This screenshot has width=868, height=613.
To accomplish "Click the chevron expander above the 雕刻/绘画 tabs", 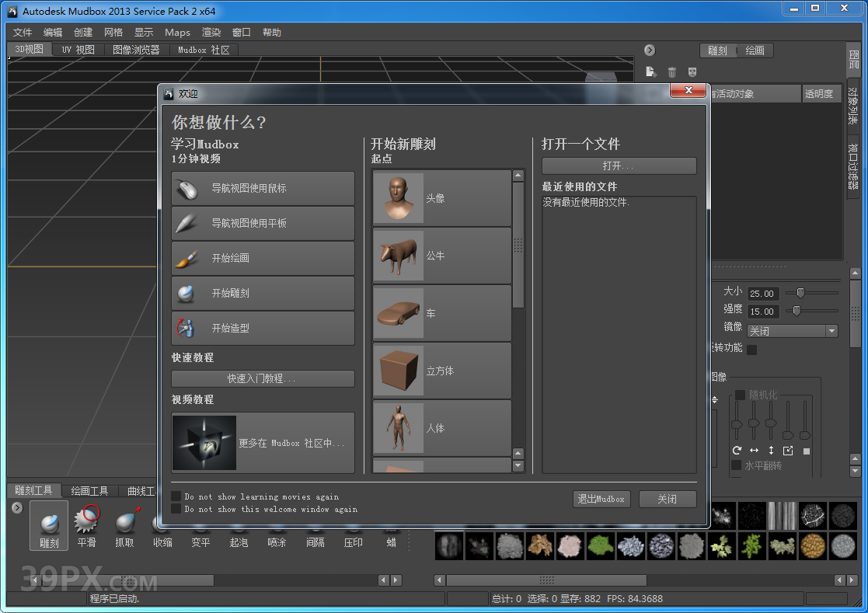I will click(x=650, y=50).
